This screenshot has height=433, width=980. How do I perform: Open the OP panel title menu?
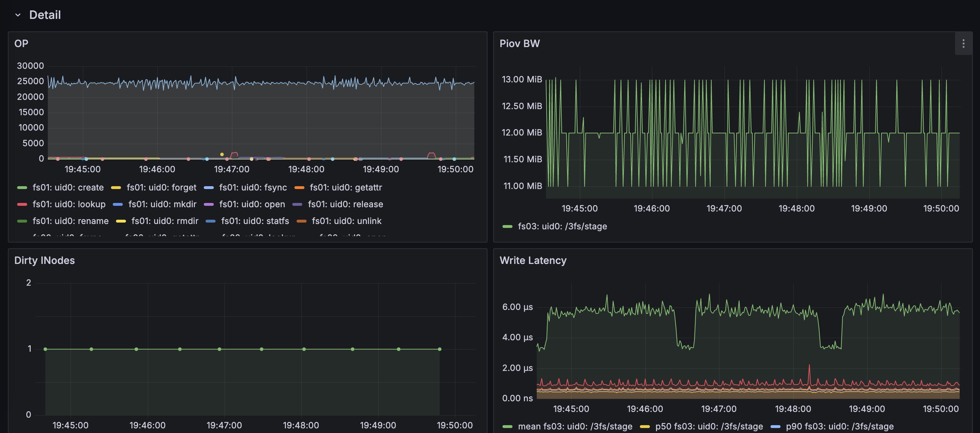21,44
